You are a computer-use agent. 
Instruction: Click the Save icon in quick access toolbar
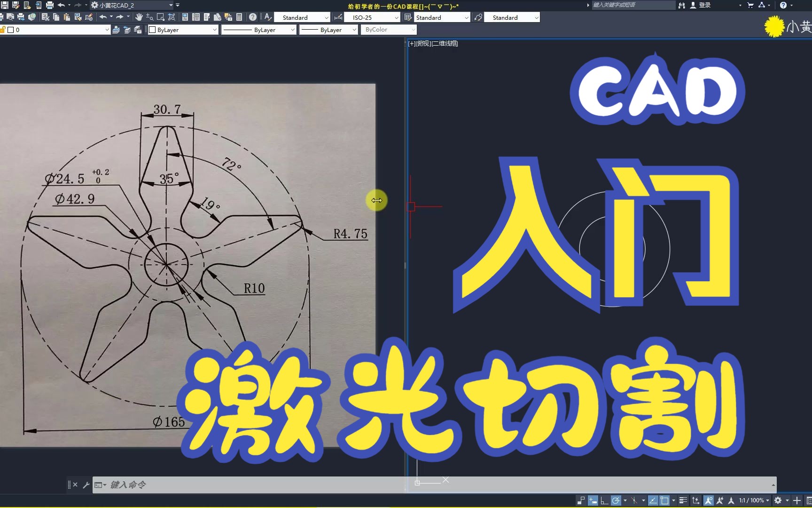5,5
